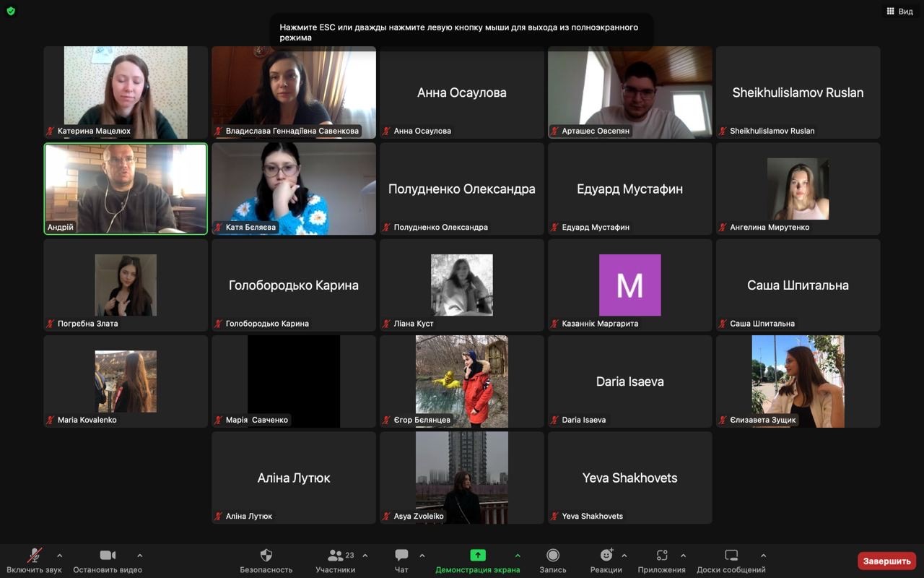924x578 pixels.
Task: Select Арташес Овсепян video tile
Action: click(x=630, y=92)
